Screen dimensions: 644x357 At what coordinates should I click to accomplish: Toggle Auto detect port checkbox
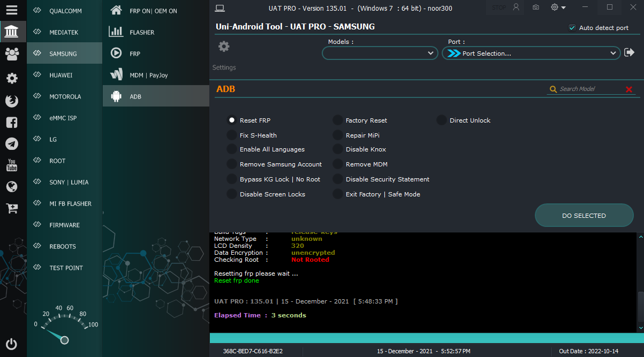coord(572,27)
